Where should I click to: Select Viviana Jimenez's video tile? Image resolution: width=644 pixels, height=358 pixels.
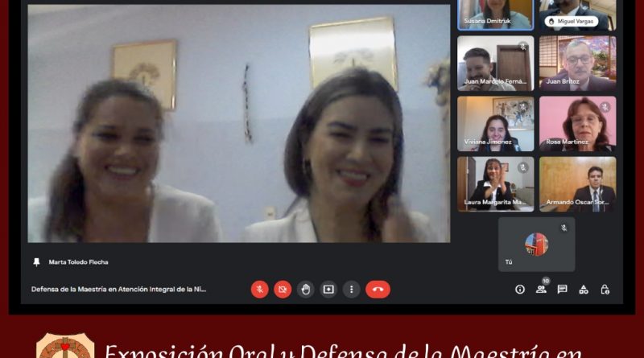[496, 124]
